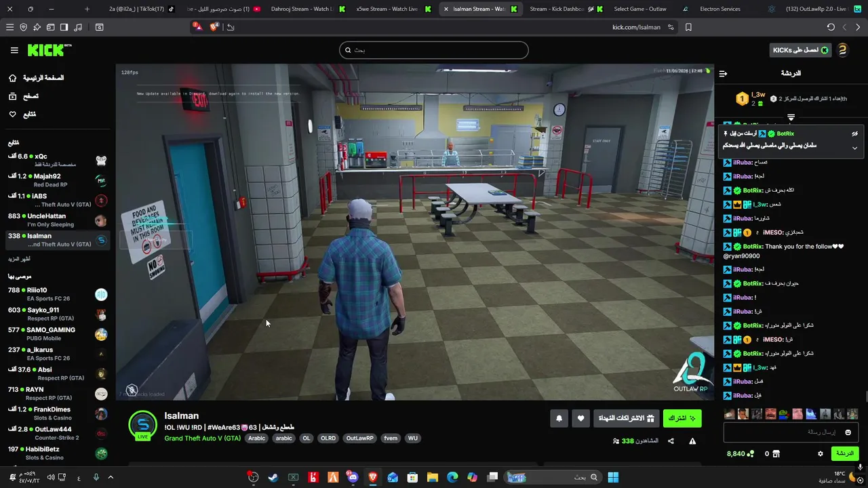
Task: Open chat settings gear icon
Action: tap(820, 453)
